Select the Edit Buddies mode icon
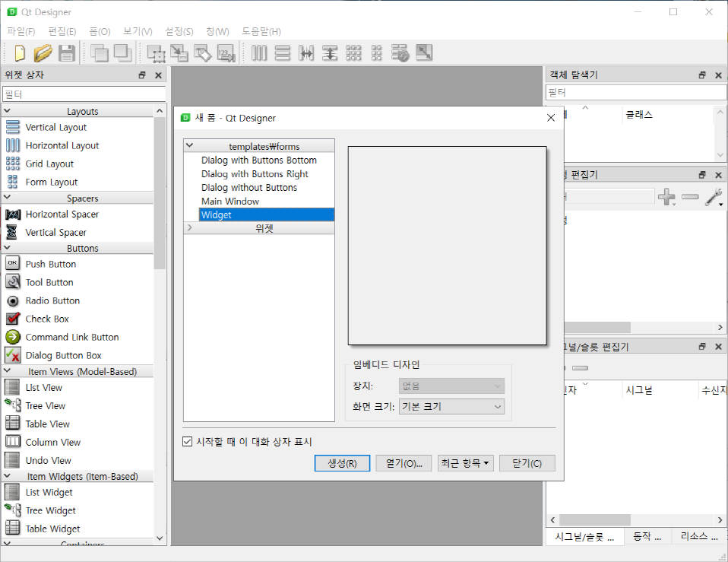This screenshot has height=562, width=728. [x=202, y=53]
